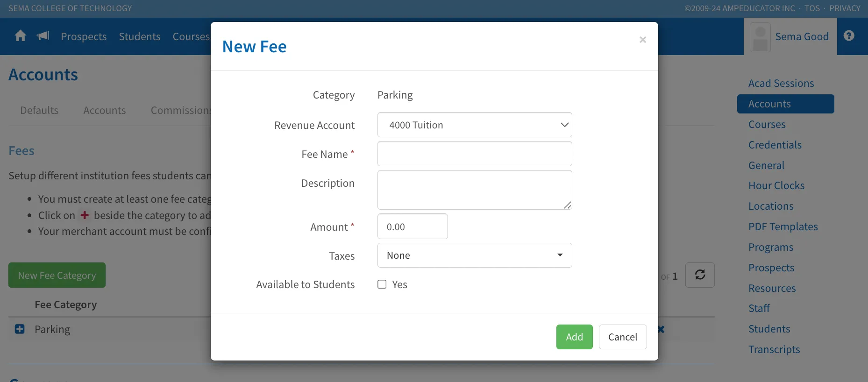
Task: Open Courses in the sidebar
Action: pyautogui.click(x=767, y=124)
